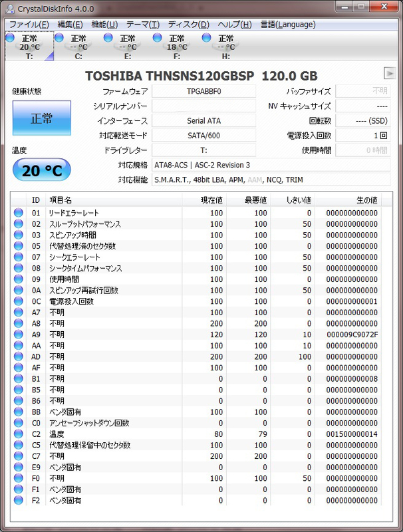The image size is (403, 532).
Task: Open the ディスク(D) menu
Action: (x=189, y=25)
